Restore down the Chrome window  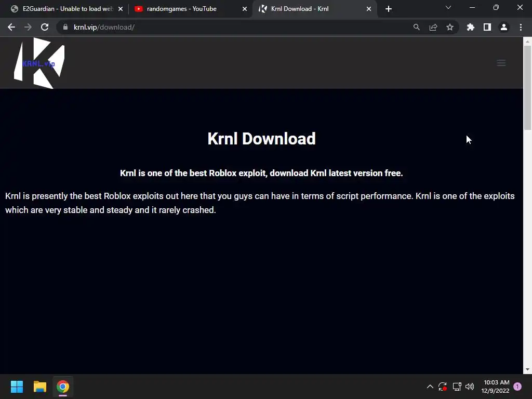(496, 7)
